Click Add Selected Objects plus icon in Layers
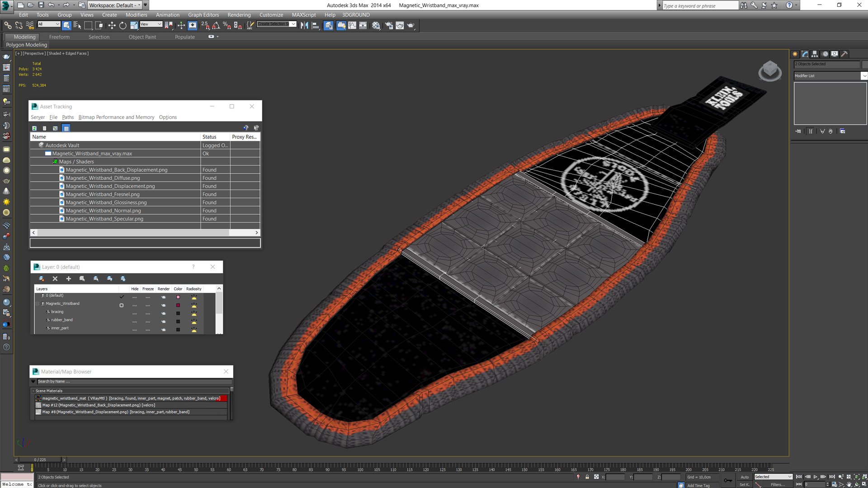The width and height of the screenshot is (868, 488). pyautogui.click(x=69, y=279)
